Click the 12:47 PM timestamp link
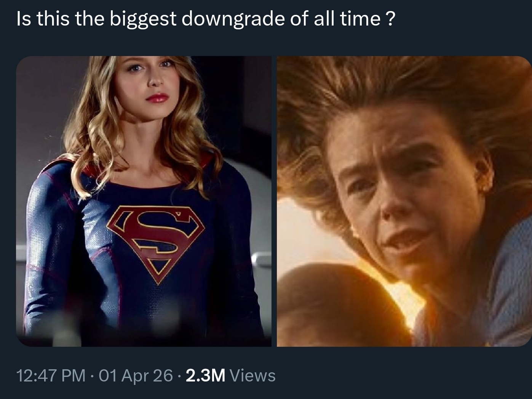532x399 pixels. pyautogui.click(x=51, y=375)
